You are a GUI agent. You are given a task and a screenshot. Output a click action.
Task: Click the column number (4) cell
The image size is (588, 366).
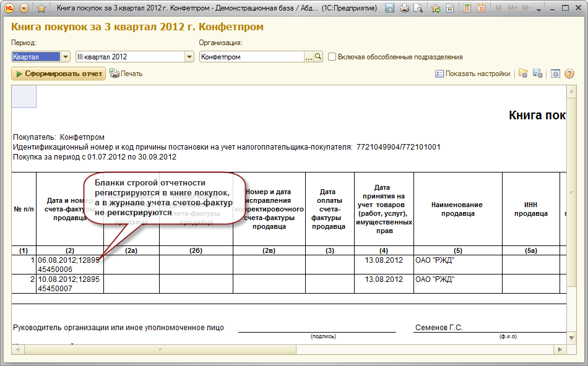pos(384,250)
